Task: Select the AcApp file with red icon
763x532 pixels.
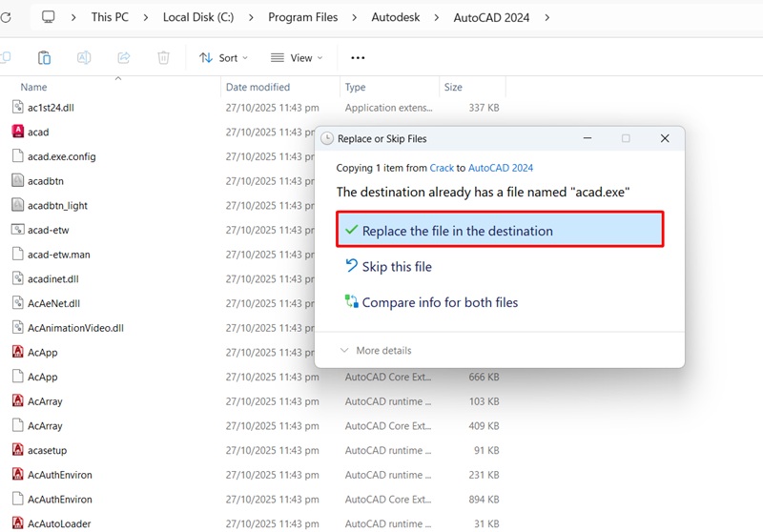Action: (18, 352)
